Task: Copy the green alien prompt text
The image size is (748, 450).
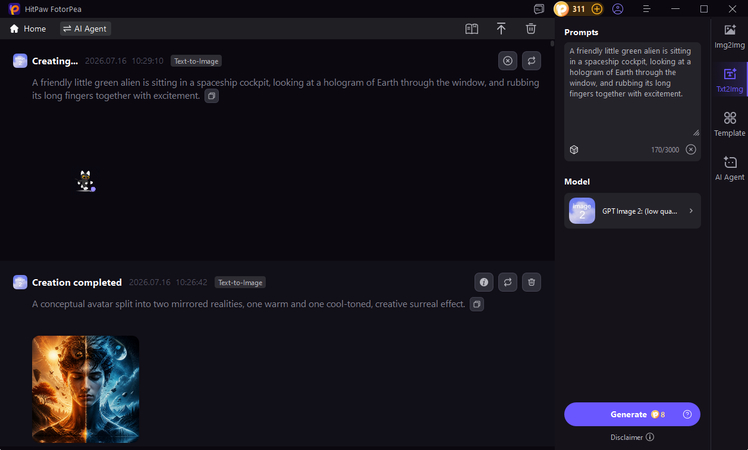Action: pyautogui.click(x=211, y=96)
